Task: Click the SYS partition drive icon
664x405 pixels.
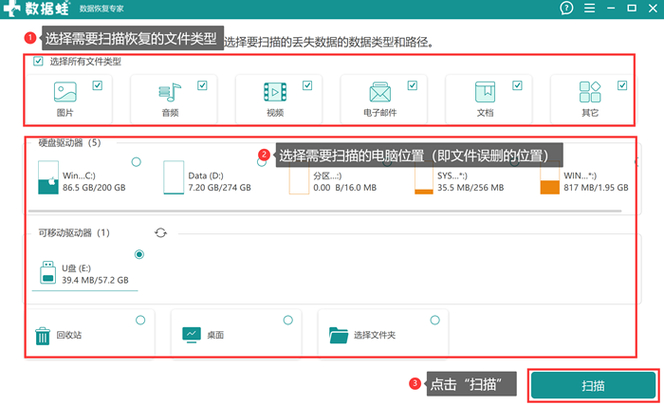Action: 423,180
